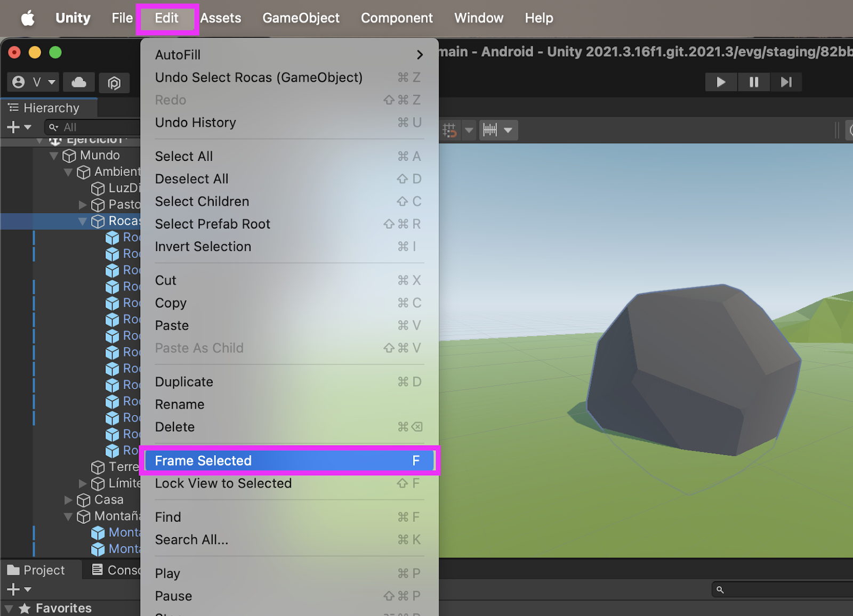Choose Select Prefab Root
The image size is (853, 616).
289,224
